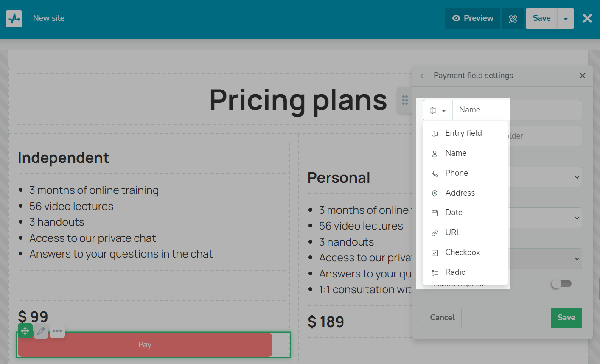The image size is (600, 364).
Task: Click the Name text input field
Action: 517,110
